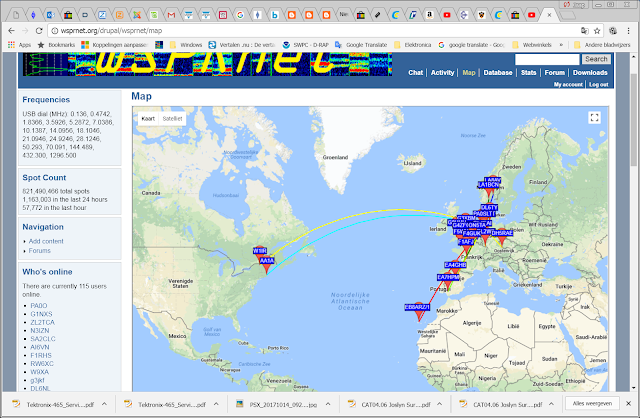This screenshot has width=640, height=418.
Task: Select the DL6TY station marker
Action: point(489,207)
